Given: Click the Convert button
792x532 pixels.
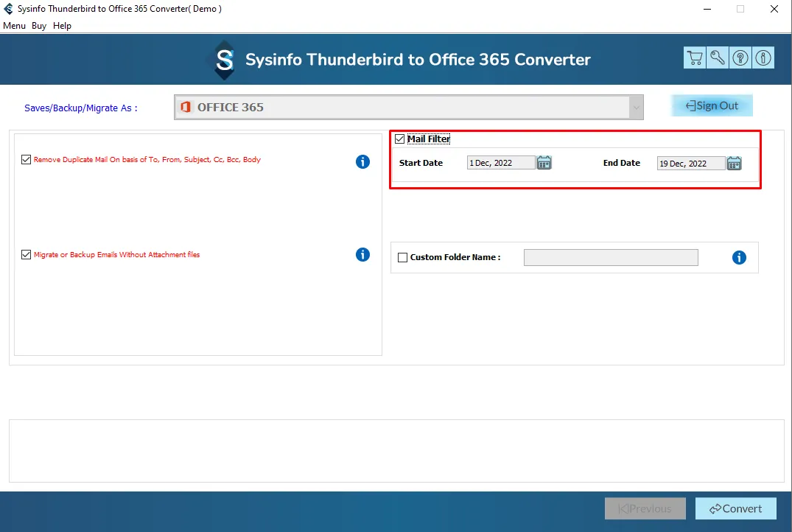Looking at the screenshot, I should (x=735, y=508).
